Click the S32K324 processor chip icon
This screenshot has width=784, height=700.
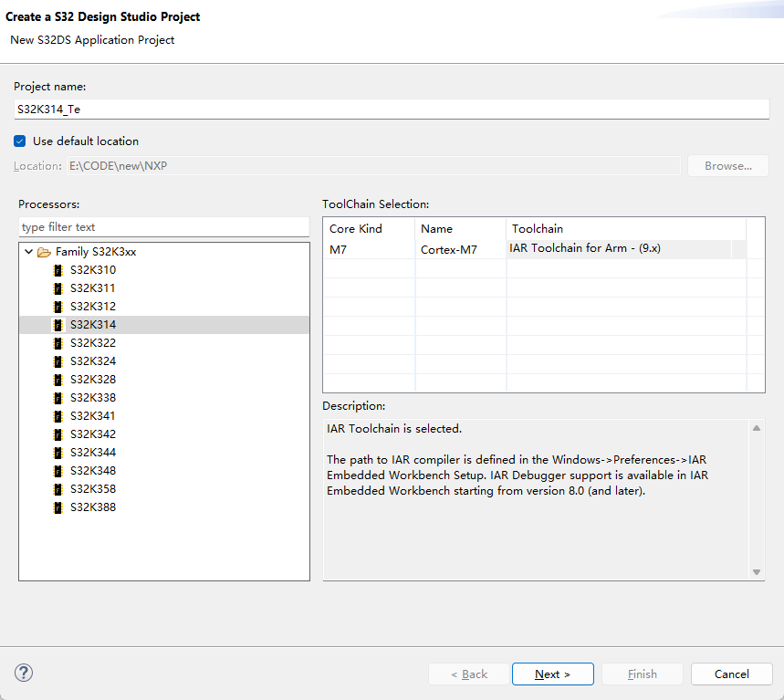(59, 361)
